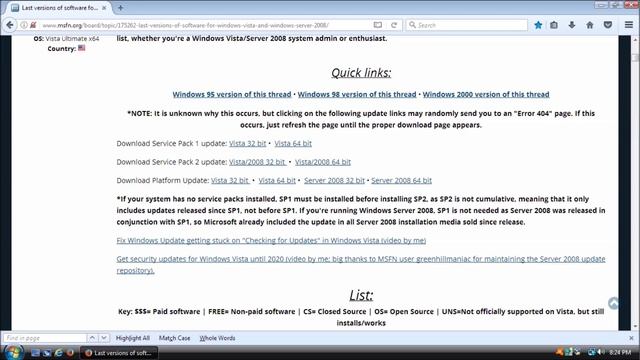Click the scroll-to-top arrow on page
This screenshot has height=360, width=640.
point(613,303)
